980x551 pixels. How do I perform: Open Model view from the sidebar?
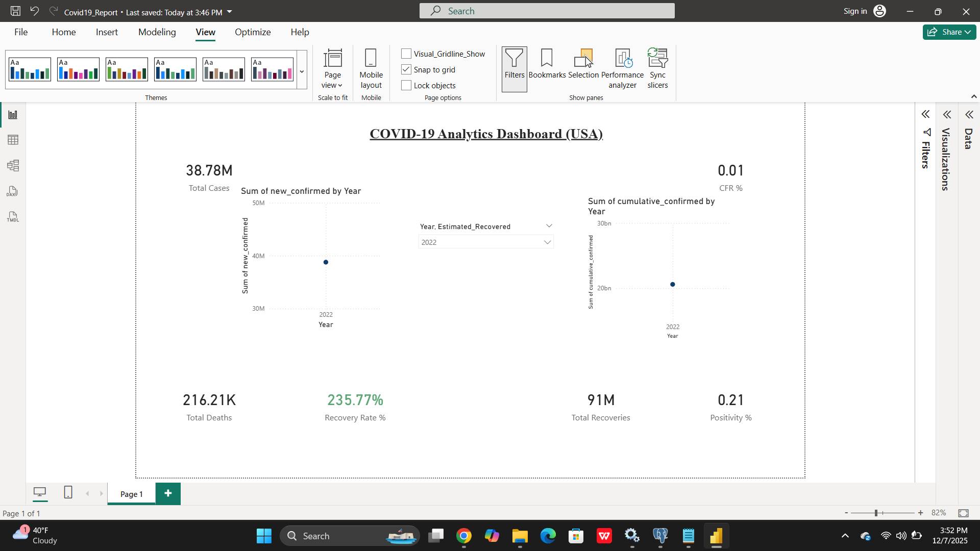point(13,165)
